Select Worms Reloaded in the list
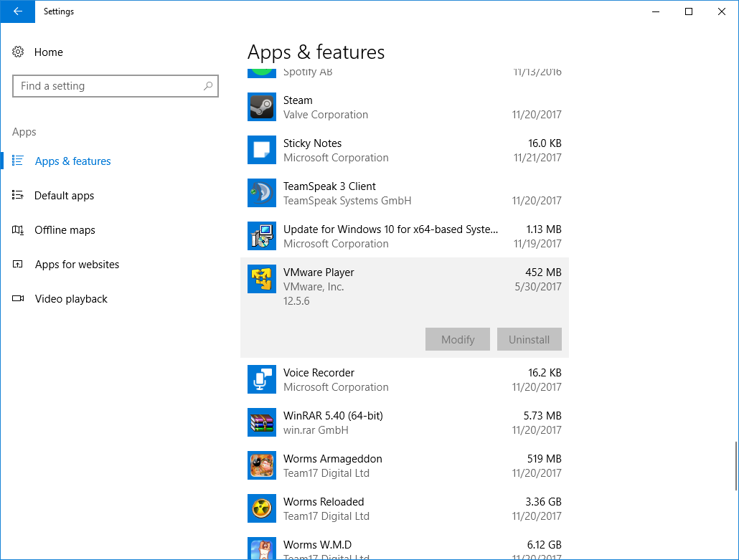This screenshot has height=560, width=739. pyautogui.click(x=405, y=508)
